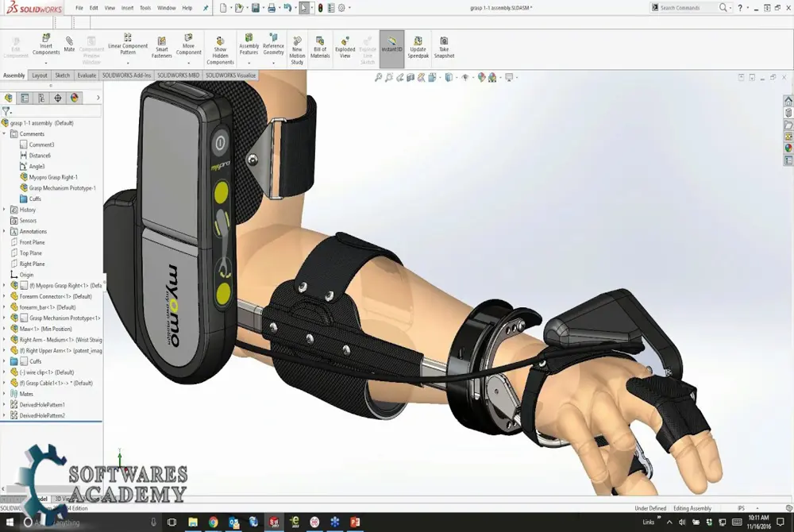Viewport: 794px width, 532px height.
Task: Select the Mate tool
Action: pos(69,44)
